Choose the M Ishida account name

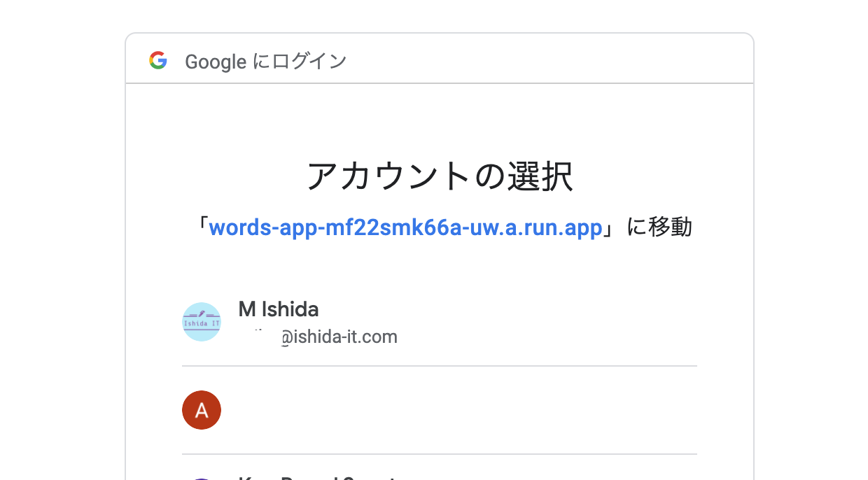[279, 309]
